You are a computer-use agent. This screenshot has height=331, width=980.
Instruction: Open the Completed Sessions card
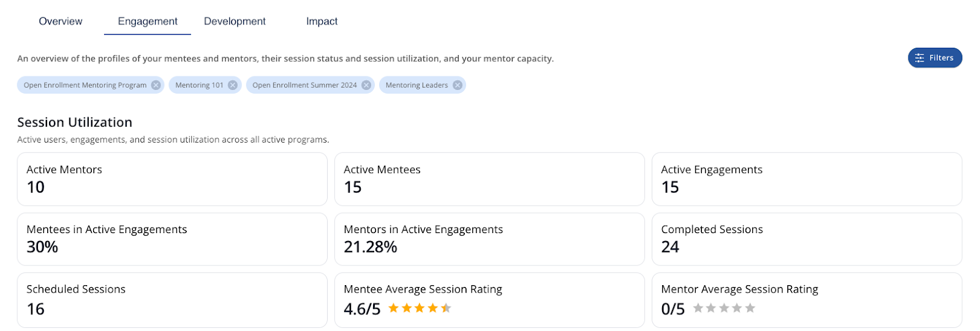(807, 239)
